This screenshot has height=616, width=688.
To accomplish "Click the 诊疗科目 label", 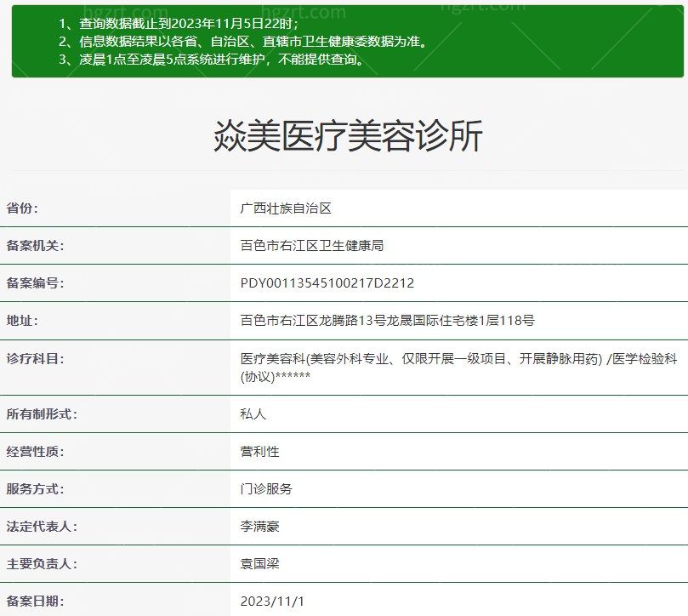I will (36, 359).
